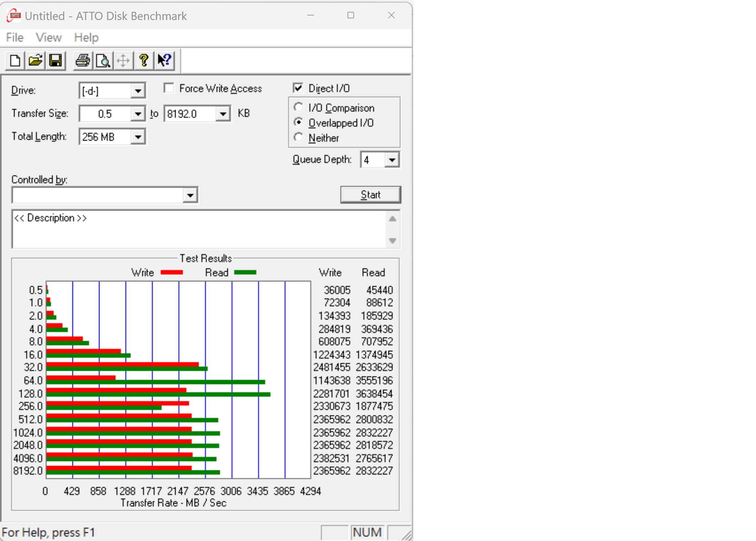Image resolution: width=756 pixels, height=541 pixels.
Task: Click the 128.0 transfer size row label
Action: [x=30, y=394]
